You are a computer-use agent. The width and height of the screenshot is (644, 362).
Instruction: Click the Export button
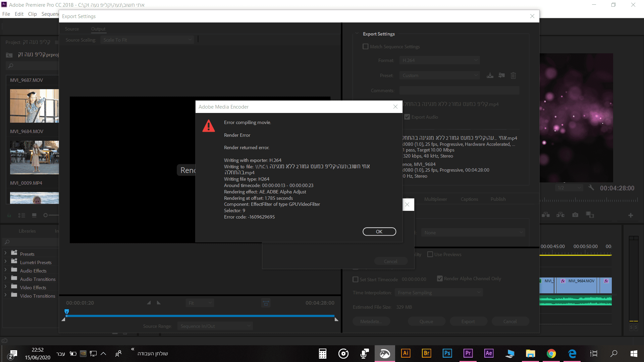[468, 321]
